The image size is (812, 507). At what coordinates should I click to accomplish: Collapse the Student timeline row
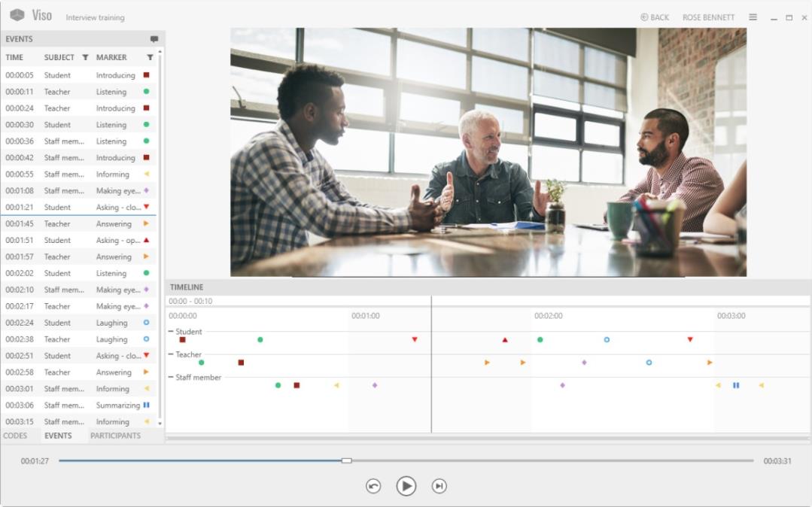[x=170, y=332]
